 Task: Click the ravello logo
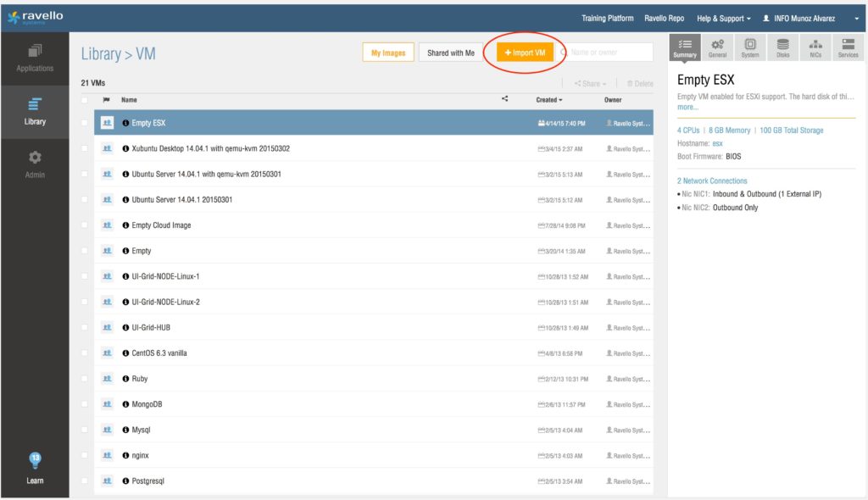[x=35, y=17]
